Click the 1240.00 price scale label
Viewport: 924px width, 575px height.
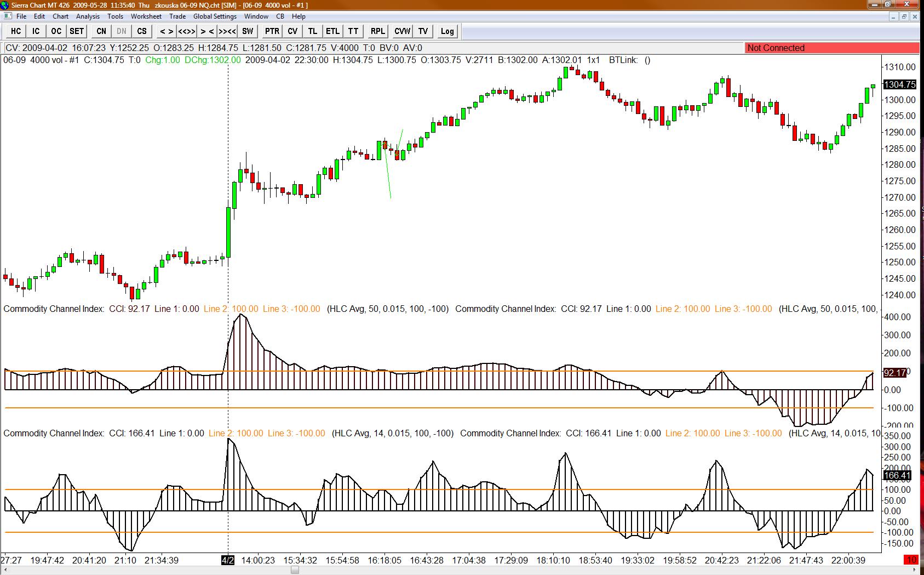[x=899, y=295]
